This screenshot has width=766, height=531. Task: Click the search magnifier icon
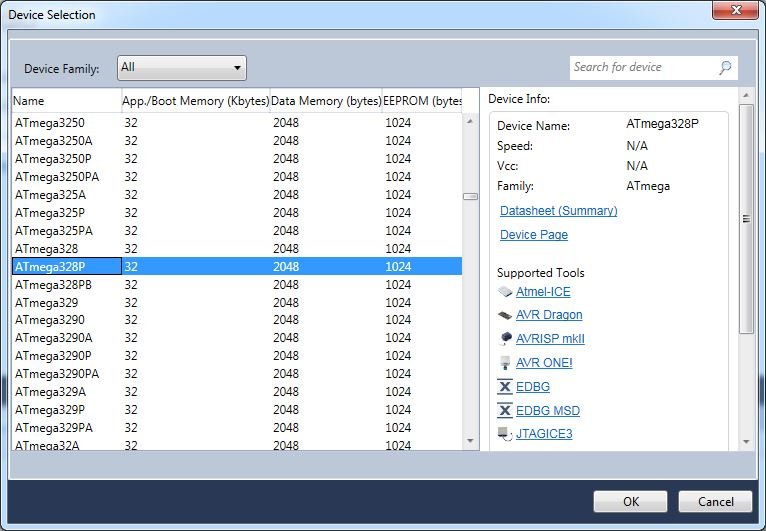(x=725, y=68)
